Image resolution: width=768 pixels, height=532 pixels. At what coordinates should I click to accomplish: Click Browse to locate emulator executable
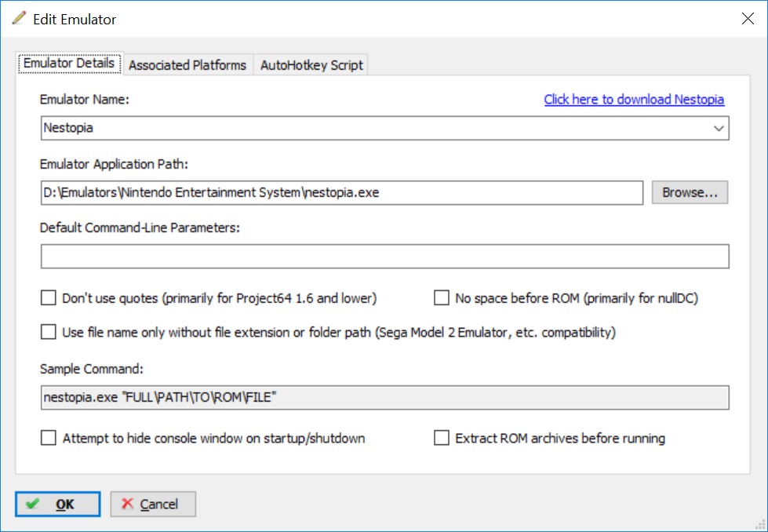[690, 192]
